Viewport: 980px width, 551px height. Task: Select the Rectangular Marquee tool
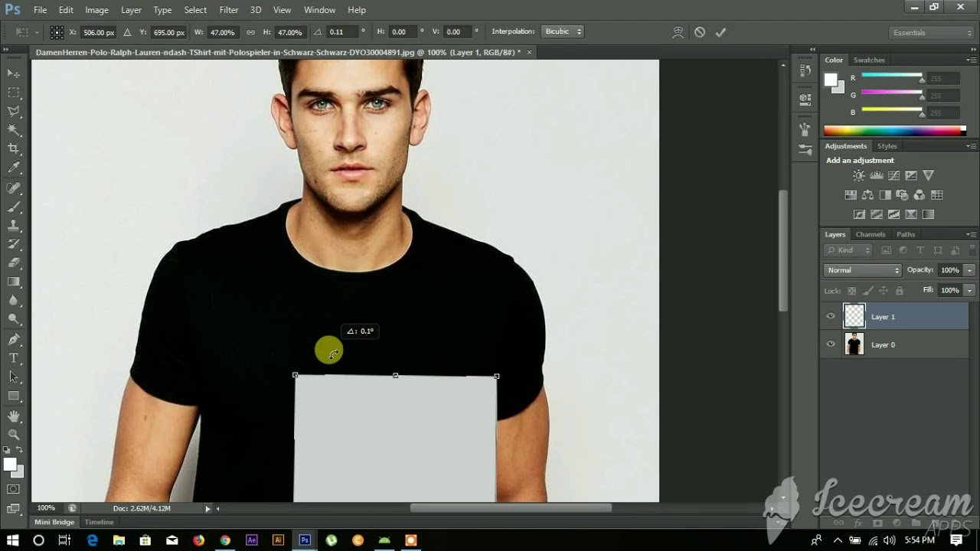14,93
